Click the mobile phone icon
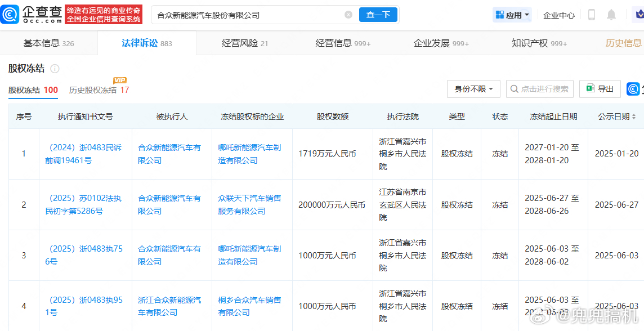The width and height of the screenshot is (644, 331). tap(592, 15)
